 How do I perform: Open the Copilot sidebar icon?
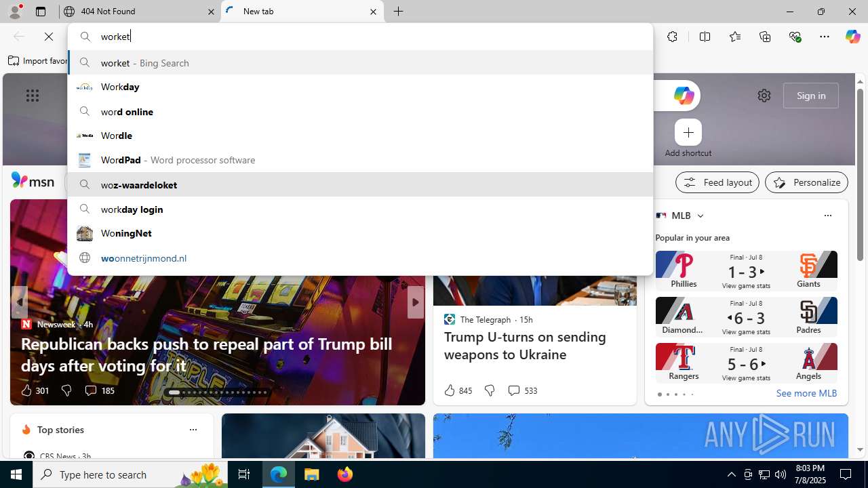852,37
